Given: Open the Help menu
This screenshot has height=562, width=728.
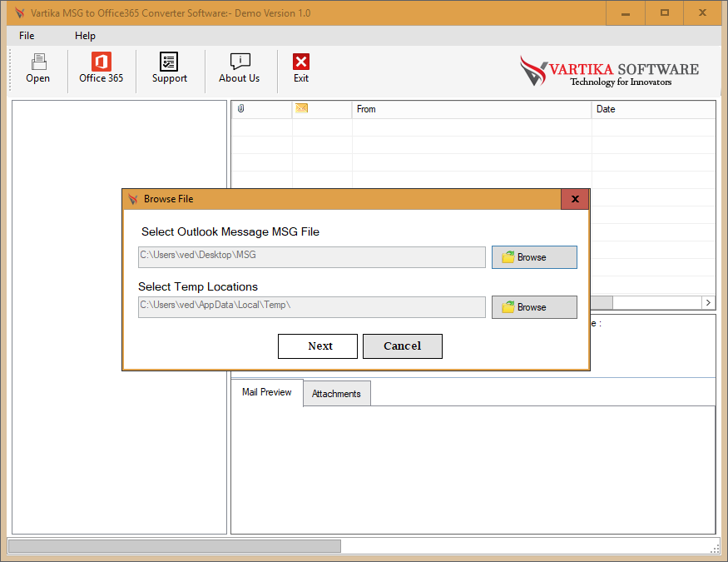Looking at the screenshot, I should 85,36.
